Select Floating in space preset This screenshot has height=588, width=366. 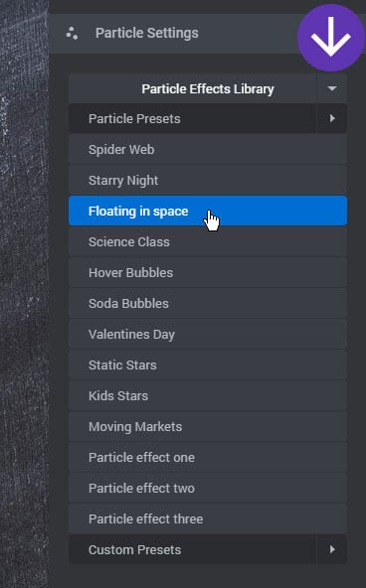click(208, 211)
